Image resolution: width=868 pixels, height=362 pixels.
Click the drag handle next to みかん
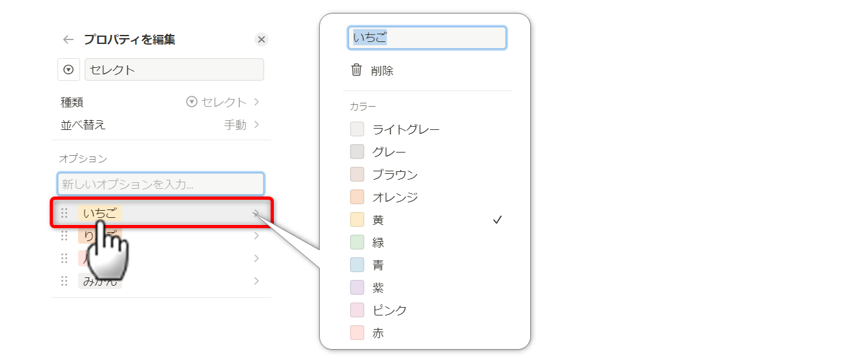coord(64,281)
